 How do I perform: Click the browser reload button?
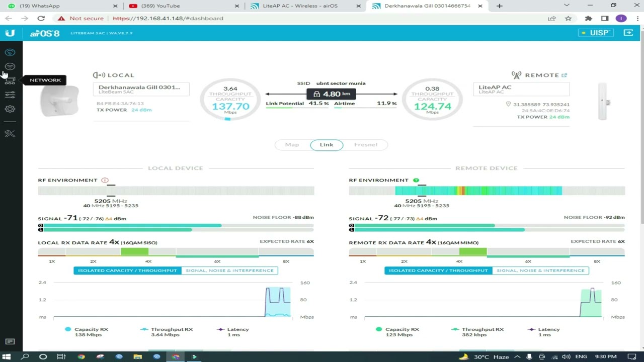click(x=41, y=18)
